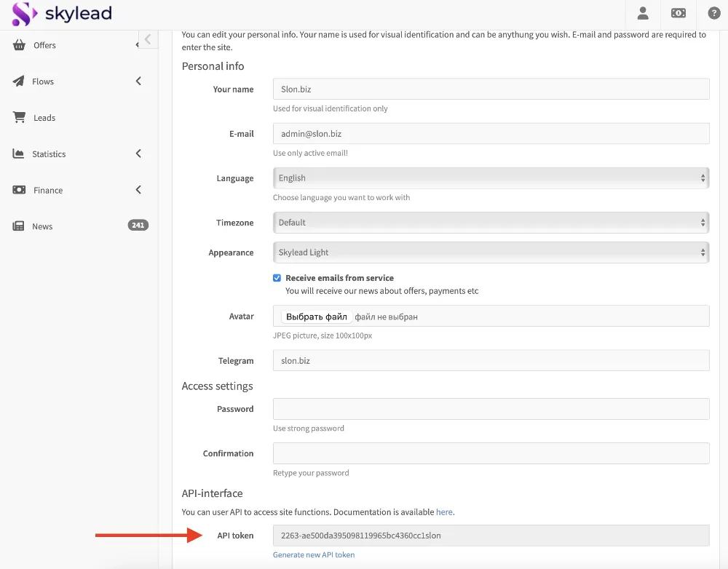Click the Finance banknote icon
The height and width of the screenshot is (569, 728).
point(19,190)
